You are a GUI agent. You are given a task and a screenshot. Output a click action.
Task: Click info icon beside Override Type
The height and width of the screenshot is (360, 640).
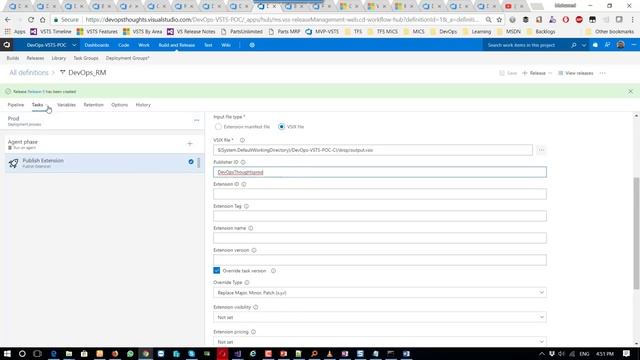[247, 282]
